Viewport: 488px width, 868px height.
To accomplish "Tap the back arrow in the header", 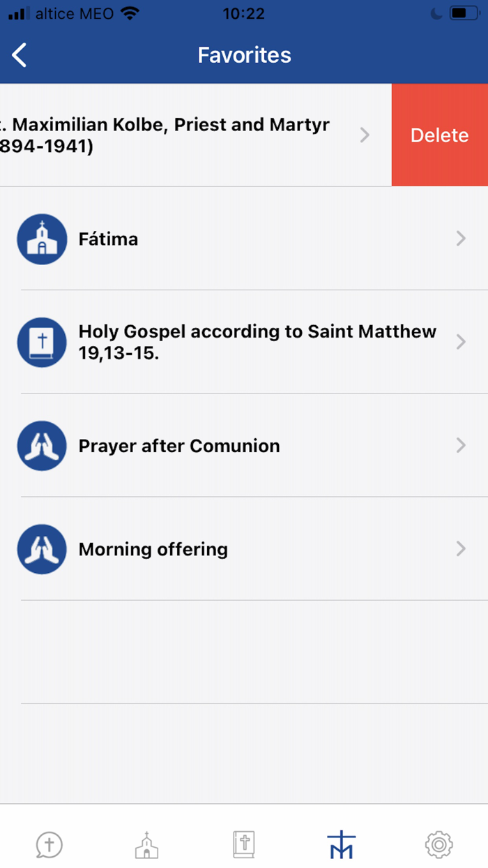I will pyautogui.click(x=20, y=54).
